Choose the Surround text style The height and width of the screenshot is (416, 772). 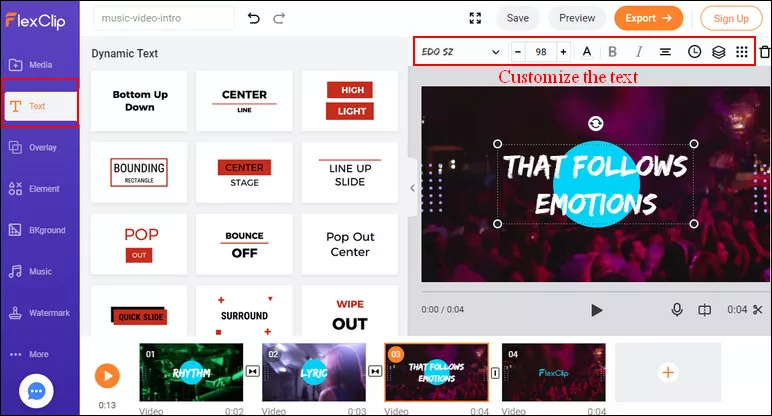[x=244, y=311]
